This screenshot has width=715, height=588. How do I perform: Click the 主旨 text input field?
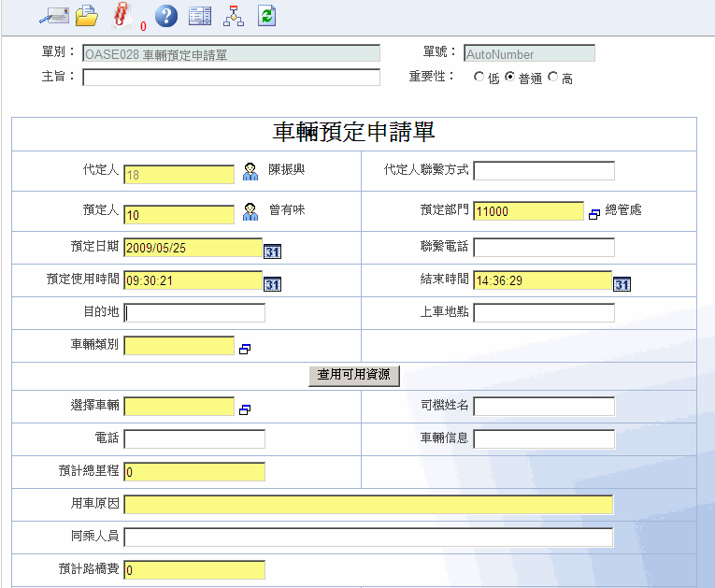[x=231, y=78]
